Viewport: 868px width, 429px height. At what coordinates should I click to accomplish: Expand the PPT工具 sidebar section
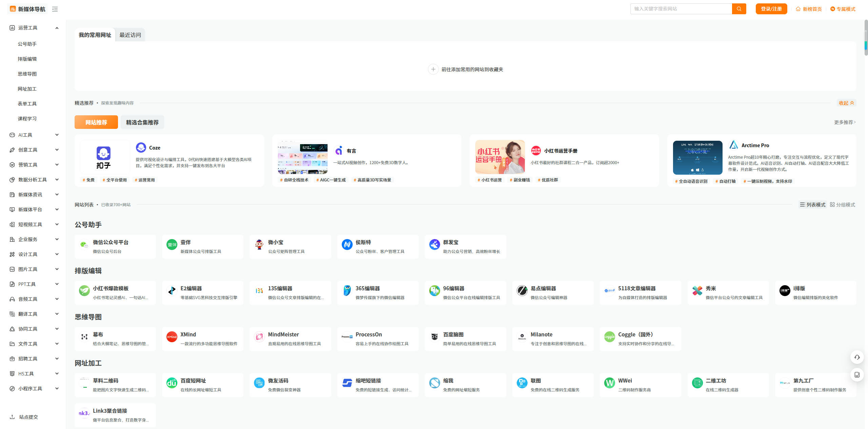pos(57,284)
